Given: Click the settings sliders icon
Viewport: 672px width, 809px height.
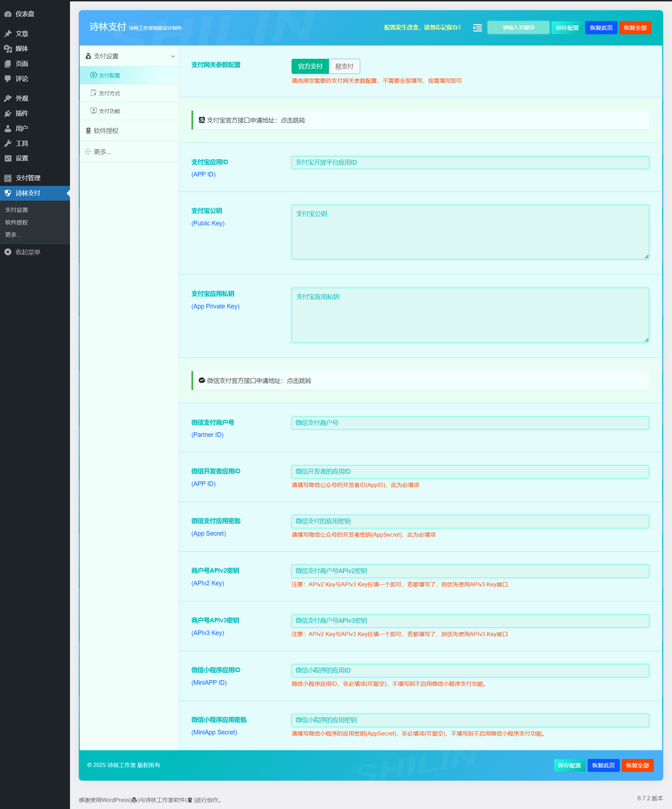Looking at the screenshot, I should coord(8,158).
